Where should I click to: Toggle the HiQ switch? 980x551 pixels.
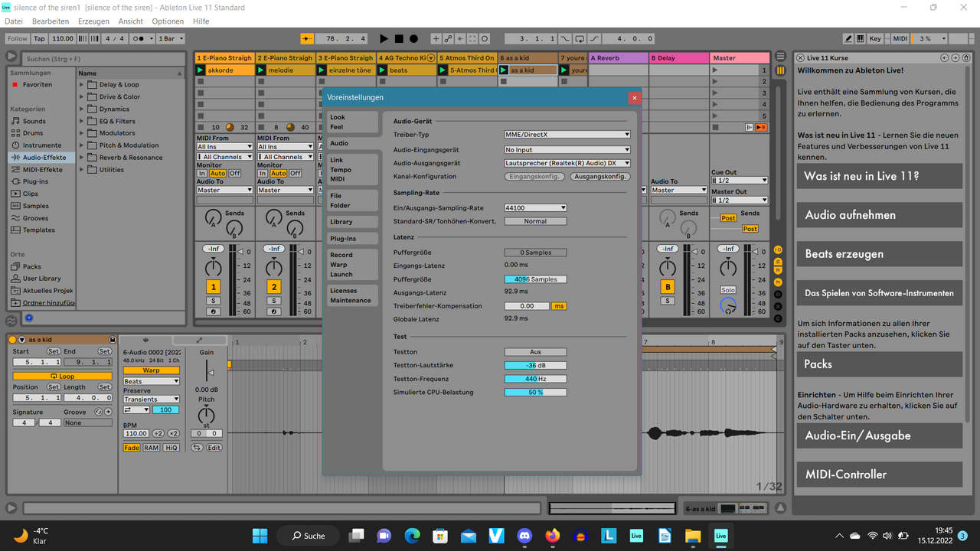[171, 448]
